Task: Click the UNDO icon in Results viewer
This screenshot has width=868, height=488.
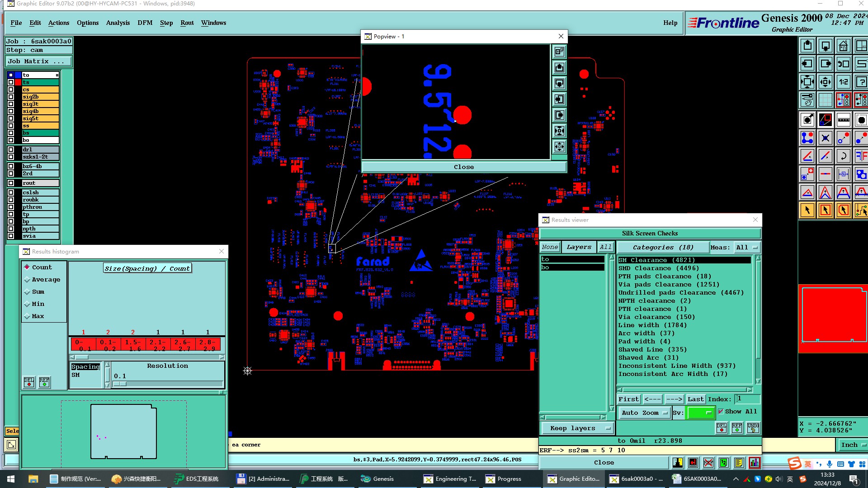Action: point(753,427)
